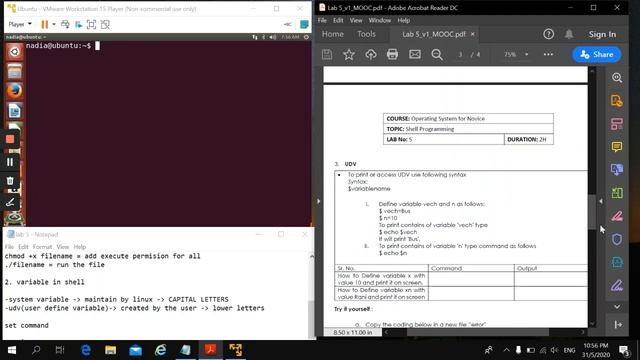Open the green Compress PDF tool in right pane
Image resolution: width=640 pixels, height=360 pixels.
coord(617,193)
